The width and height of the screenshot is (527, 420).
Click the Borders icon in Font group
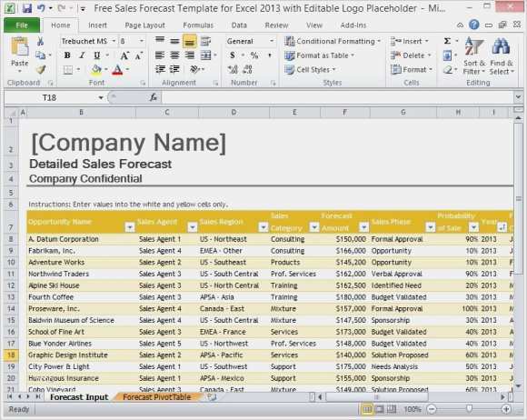point(68,70)
